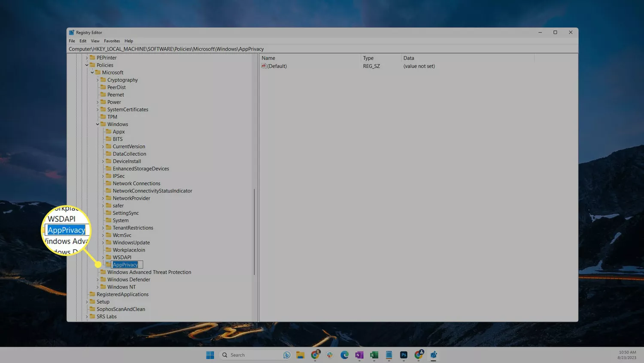
Task: Expand the SystemCertificates key
Action: click(x=97, y=110)
